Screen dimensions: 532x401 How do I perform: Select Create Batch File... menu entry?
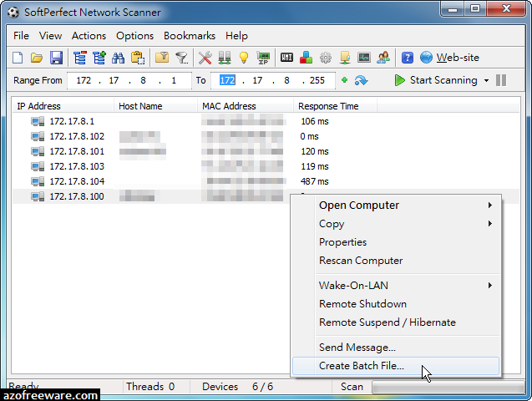(396, 366)
